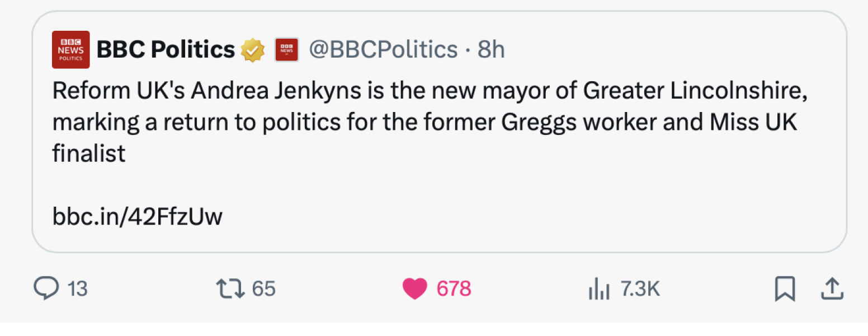Image resolution: width=868 pixels, height=336 pixels.
Task: Click the 678 likes count
Action: (x=454, y=287)
